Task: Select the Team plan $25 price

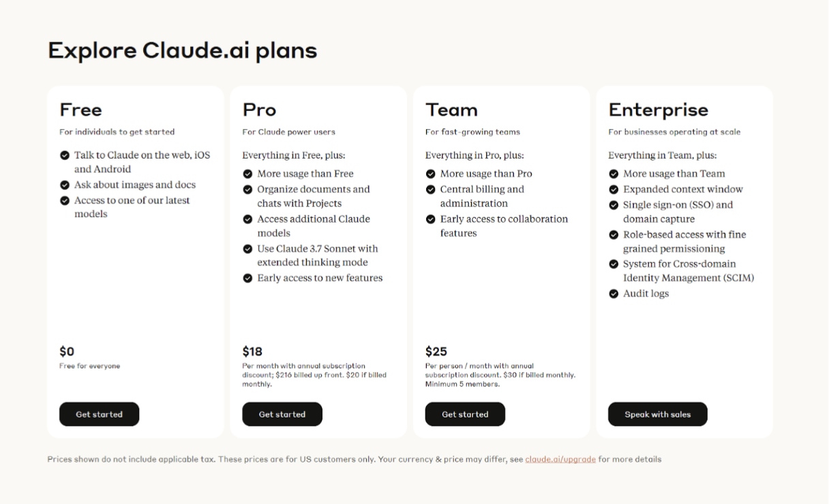Action: [x=436, y=351]
